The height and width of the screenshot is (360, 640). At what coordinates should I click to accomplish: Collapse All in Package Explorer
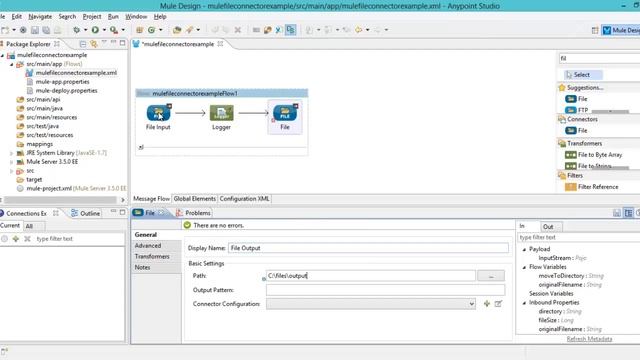click(x=83, y=44)
